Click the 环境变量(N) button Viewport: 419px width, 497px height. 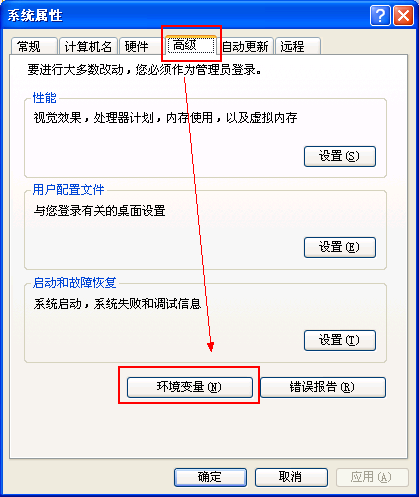point(190,387)
